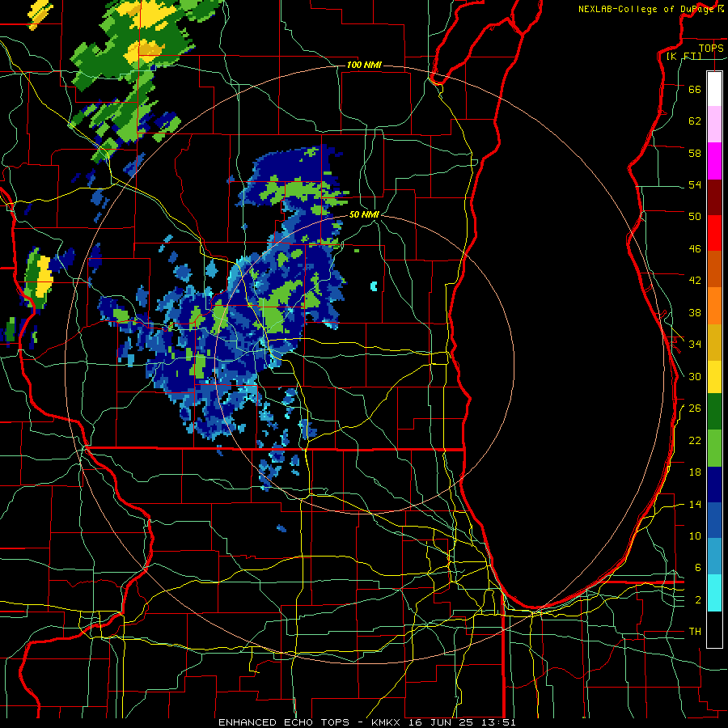Image resolution: width=728 pixels, height=728 pixels.
Task: Click the maroon legend swatch near 54
Action: point(714,197)
